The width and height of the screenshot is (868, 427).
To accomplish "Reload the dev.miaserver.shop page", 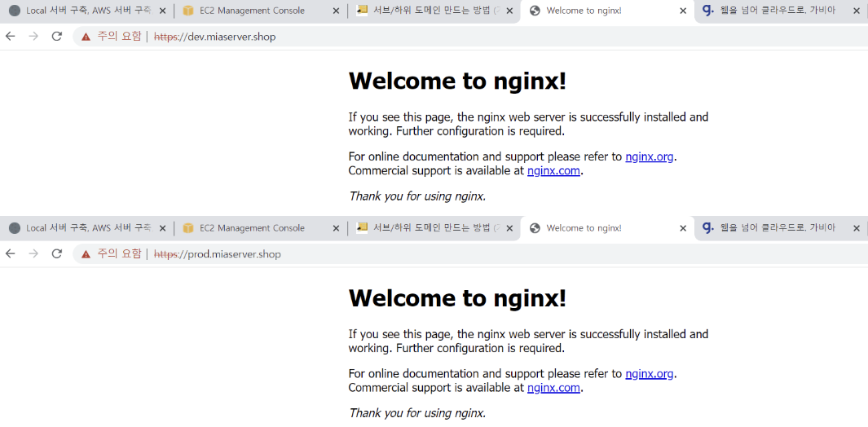I will point(56,37).
